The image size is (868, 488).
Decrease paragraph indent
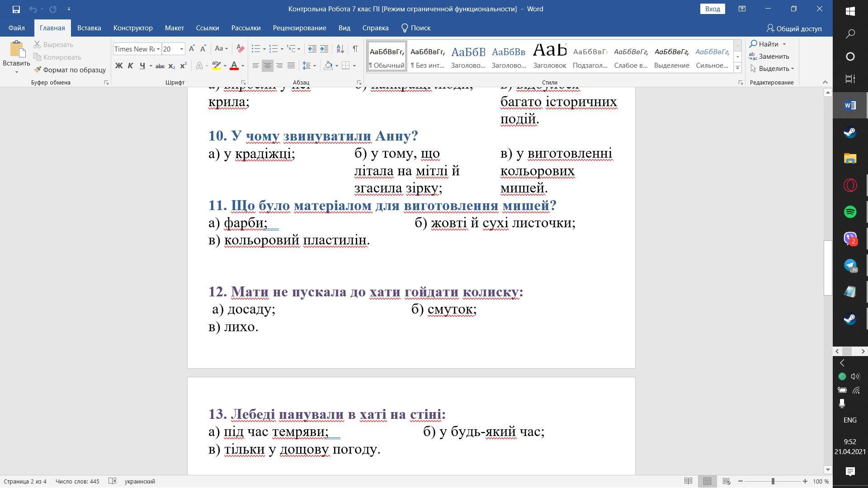click(312, 49)
